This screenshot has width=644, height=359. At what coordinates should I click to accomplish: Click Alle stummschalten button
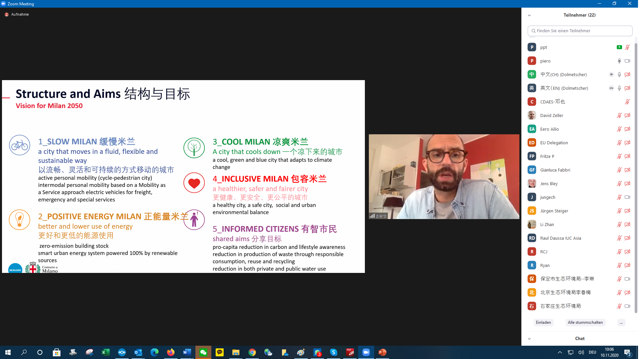(x=585, y=322)
